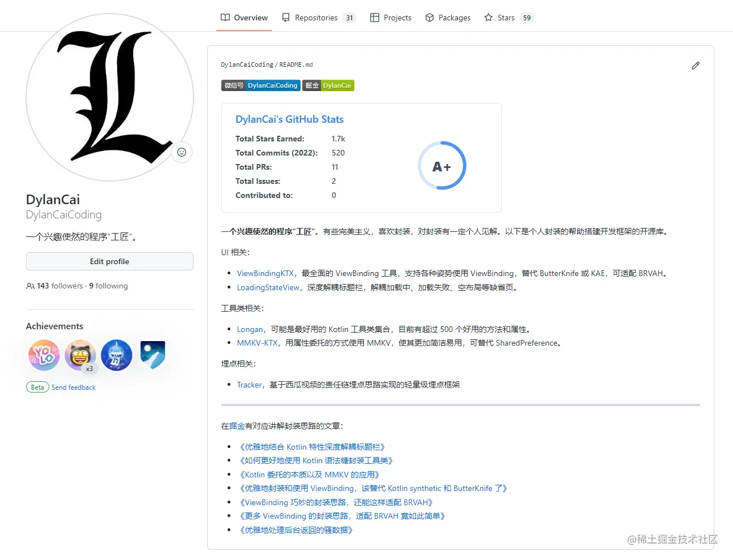Viewport: 733px width, 560px height.
Task: Open the Packages tab
Action: (x=448, y=18)
